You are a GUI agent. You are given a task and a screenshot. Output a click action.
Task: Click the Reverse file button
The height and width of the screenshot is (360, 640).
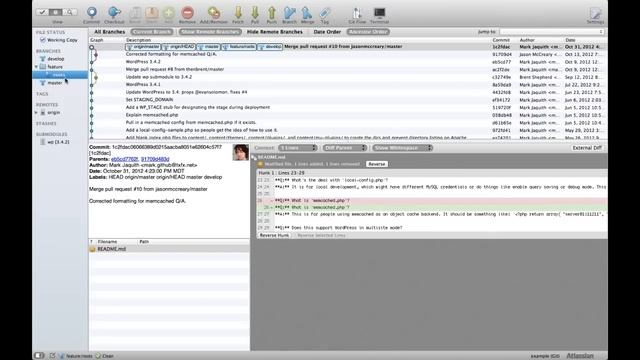coord(376,164)
